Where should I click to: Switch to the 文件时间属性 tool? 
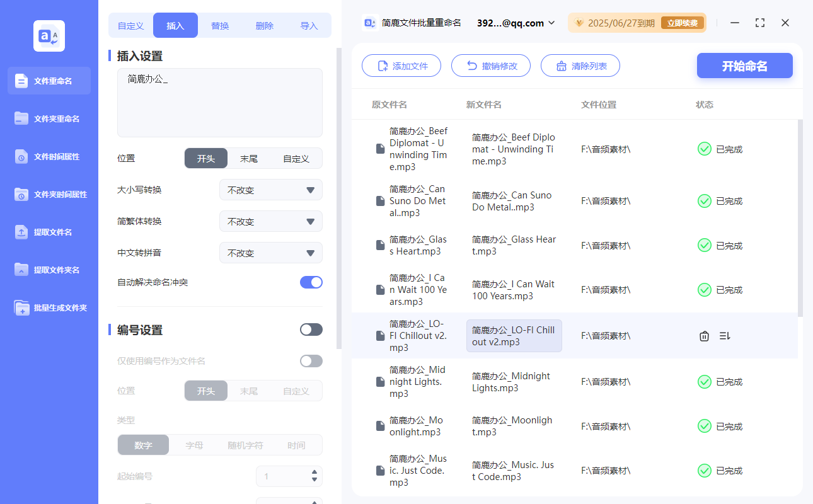pos(49,156)
